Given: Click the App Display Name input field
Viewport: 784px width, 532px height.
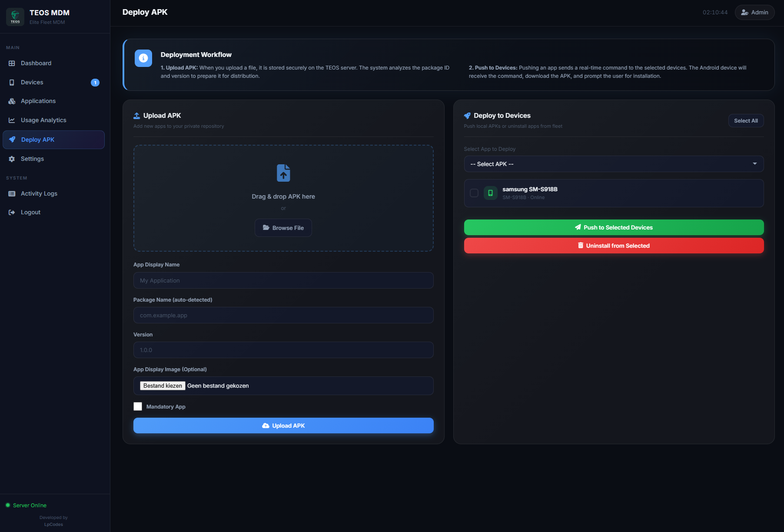Looking at the screenshot, I should click(x=283, y=280).
